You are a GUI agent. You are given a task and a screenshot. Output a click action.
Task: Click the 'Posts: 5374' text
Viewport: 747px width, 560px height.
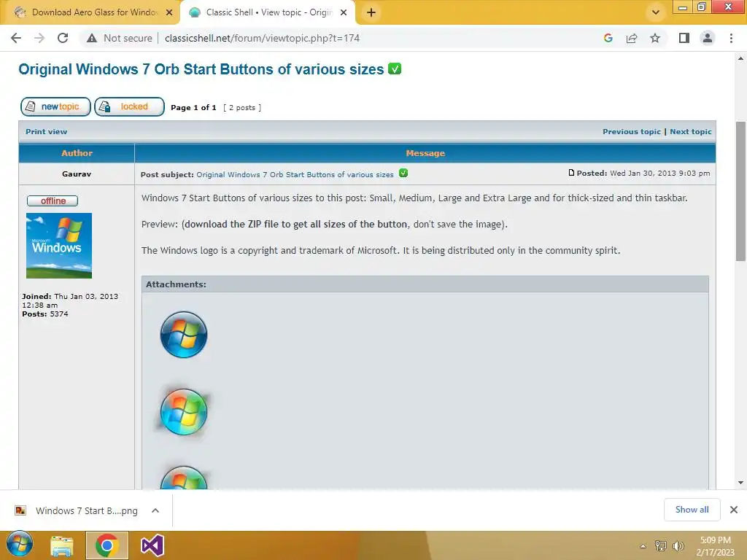[44, 314]
